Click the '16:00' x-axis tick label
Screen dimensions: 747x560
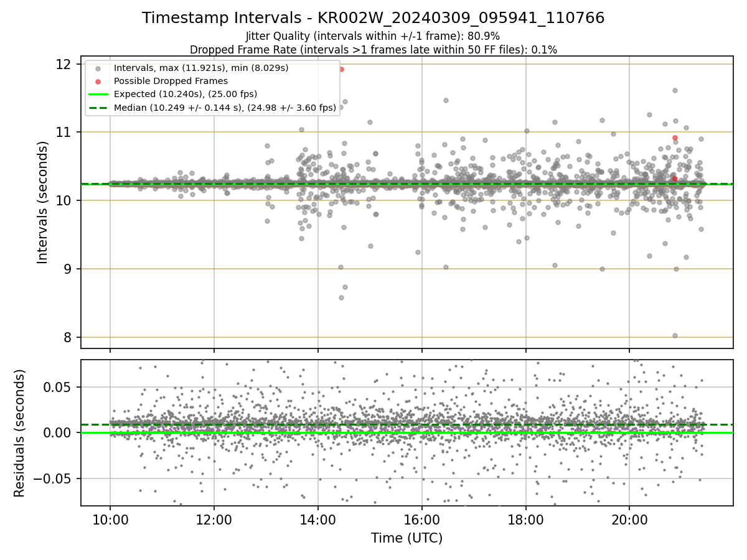pos(422,519)
